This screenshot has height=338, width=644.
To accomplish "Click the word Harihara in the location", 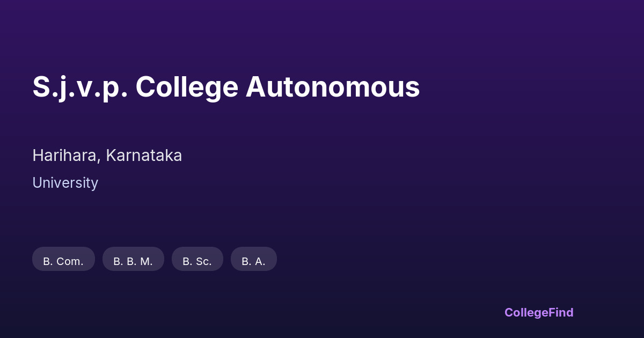I will [66, 156].
